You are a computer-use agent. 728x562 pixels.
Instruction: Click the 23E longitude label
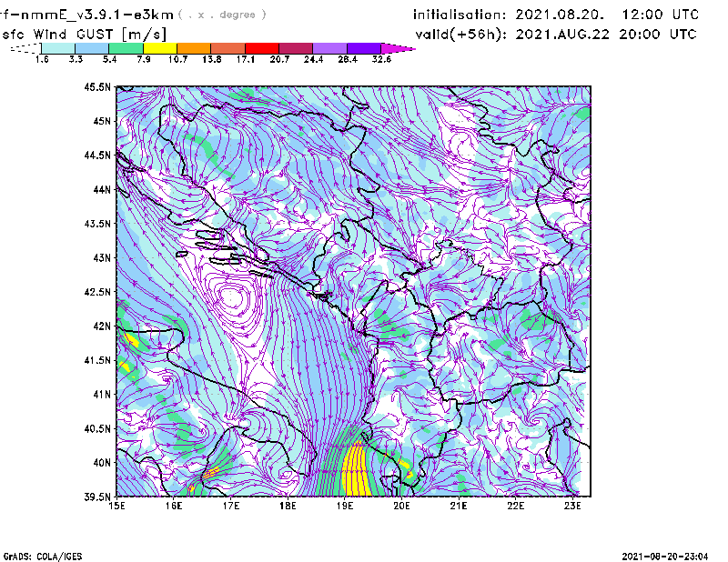(572, 506)
